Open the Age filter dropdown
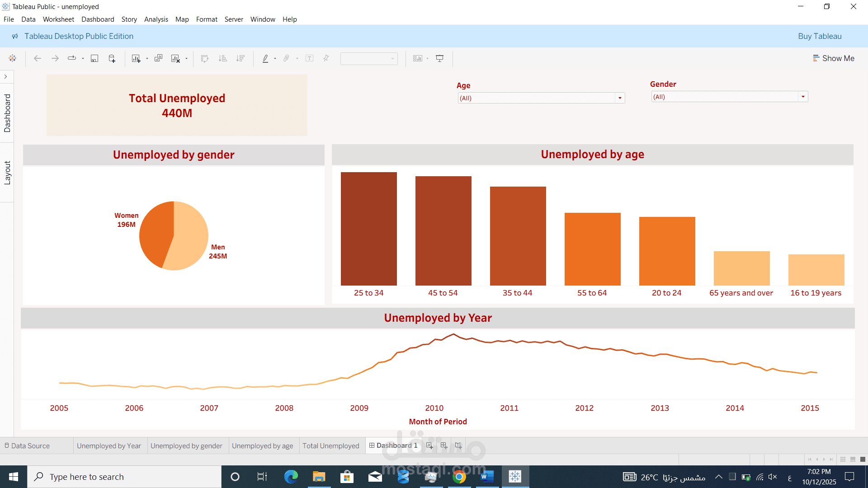 coord(620,98)
